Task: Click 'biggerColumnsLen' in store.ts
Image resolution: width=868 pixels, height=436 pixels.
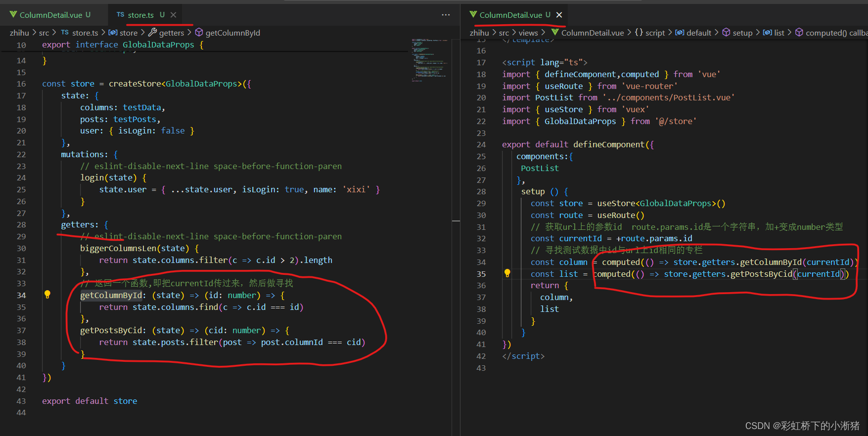Action: point(118,248)
